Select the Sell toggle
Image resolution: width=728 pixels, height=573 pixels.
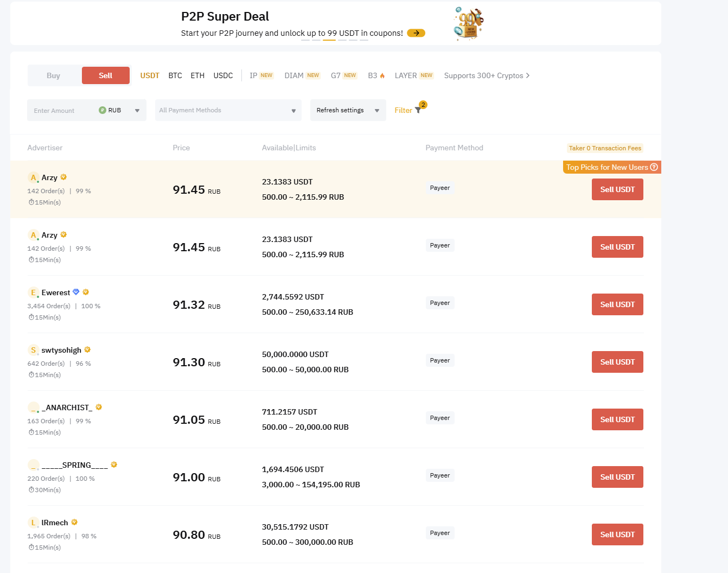coord(106,76)
